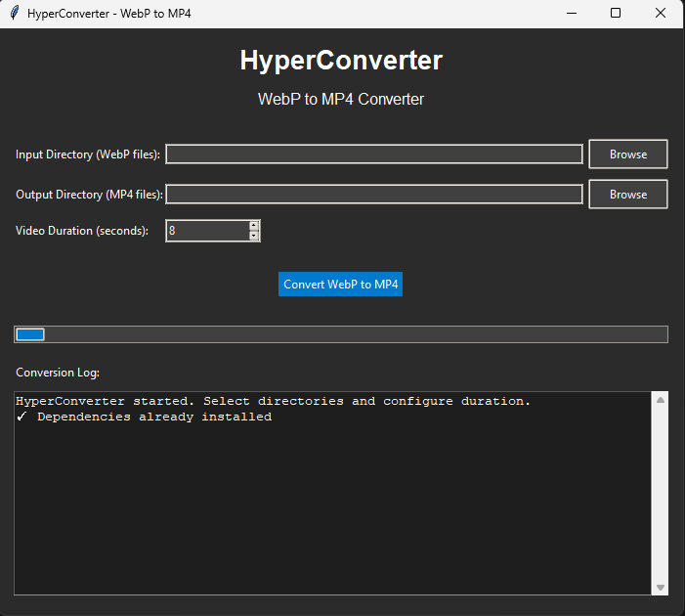This screenshot has height=616, width=685.
Task: Browse for the input WebP directory
Action: (627, 154)
